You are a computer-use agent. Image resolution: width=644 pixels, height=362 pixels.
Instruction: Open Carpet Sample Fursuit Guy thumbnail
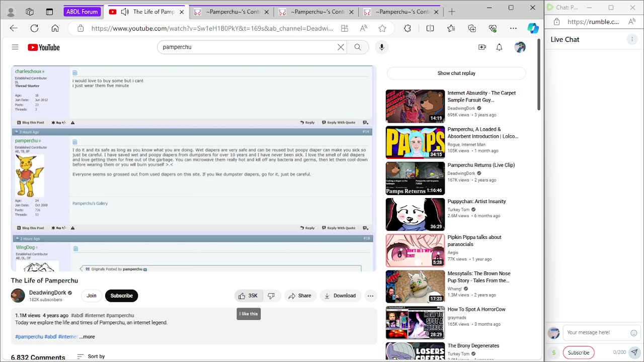click(415, 106)
